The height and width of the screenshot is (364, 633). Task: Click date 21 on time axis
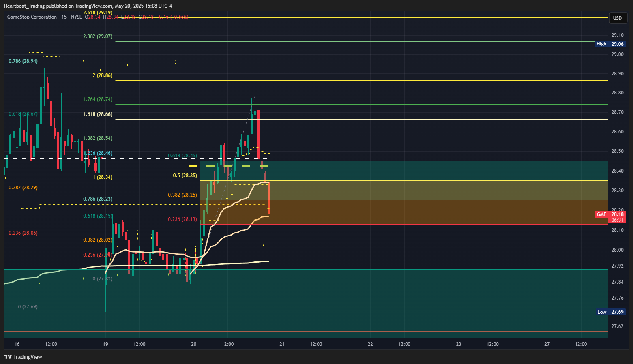pyautogui.click(x=282, y=344)
